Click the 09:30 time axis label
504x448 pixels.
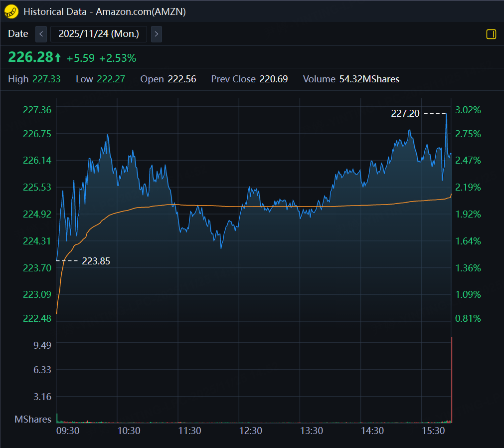point(68,431)
